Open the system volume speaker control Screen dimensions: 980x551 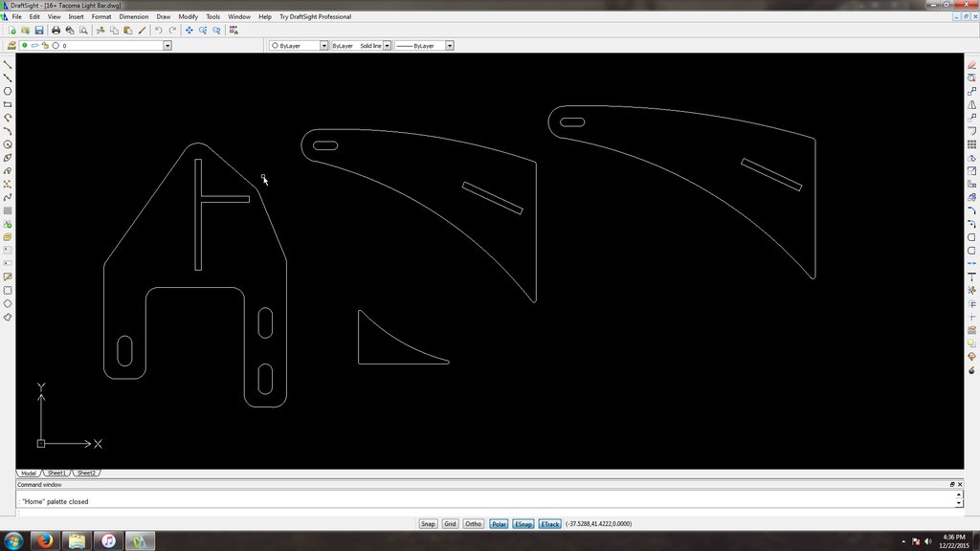coord(928,541)
